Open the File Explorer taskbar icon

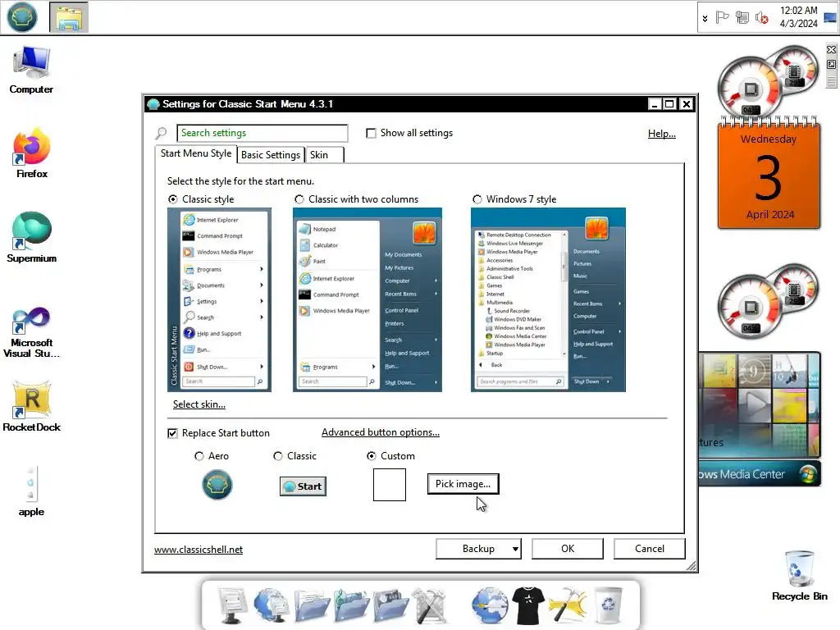[x=69, y=17]
